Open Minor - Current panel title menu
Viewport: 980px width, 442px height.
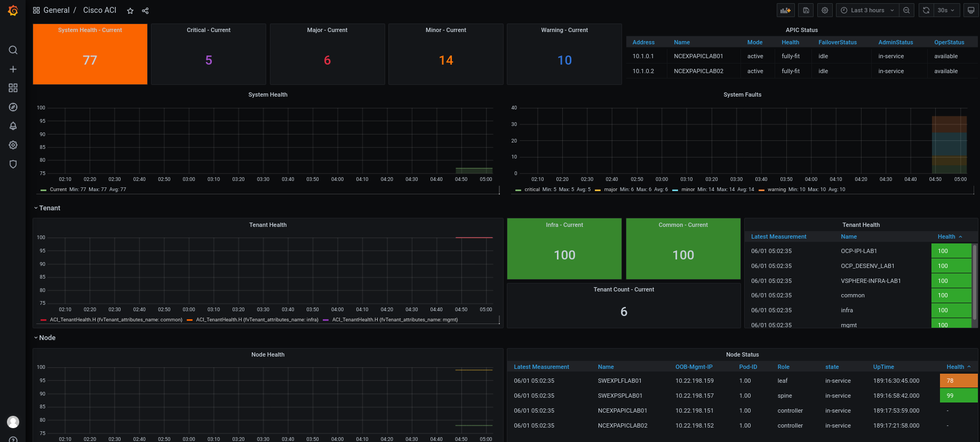click(x=446, y=30)
